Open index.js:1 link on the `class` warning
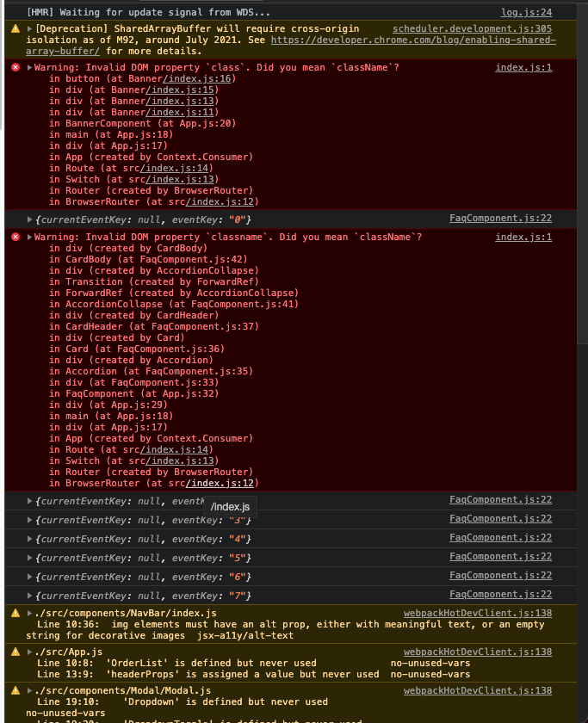 523,67
